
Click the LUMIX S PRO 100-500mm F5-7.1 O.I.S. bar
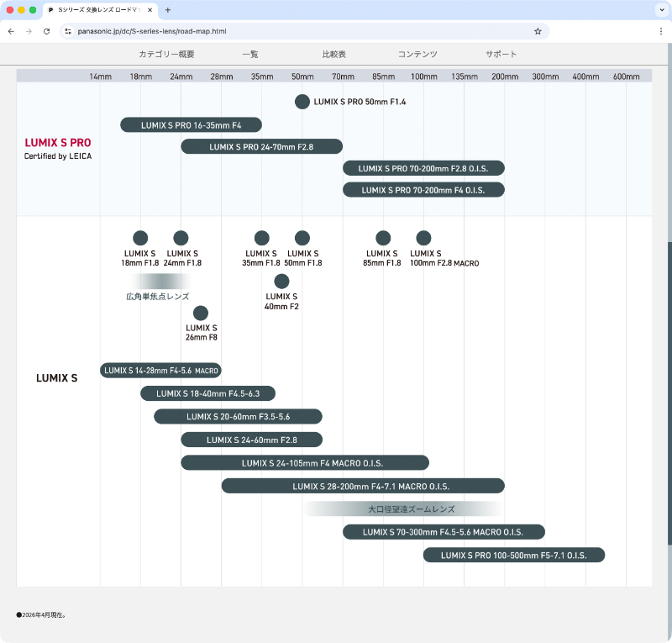[x=514, y=555]
